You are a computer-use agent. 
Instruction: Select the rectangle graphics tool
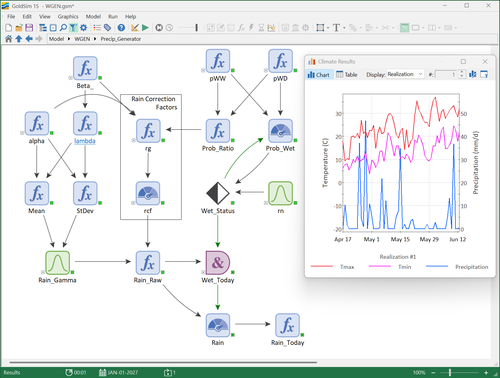(320, 28)
